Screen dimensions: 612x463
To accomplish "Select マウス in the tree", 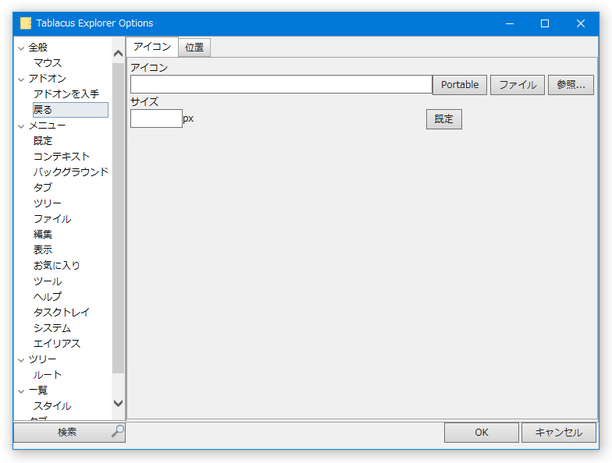I will (x=48, y=63).
